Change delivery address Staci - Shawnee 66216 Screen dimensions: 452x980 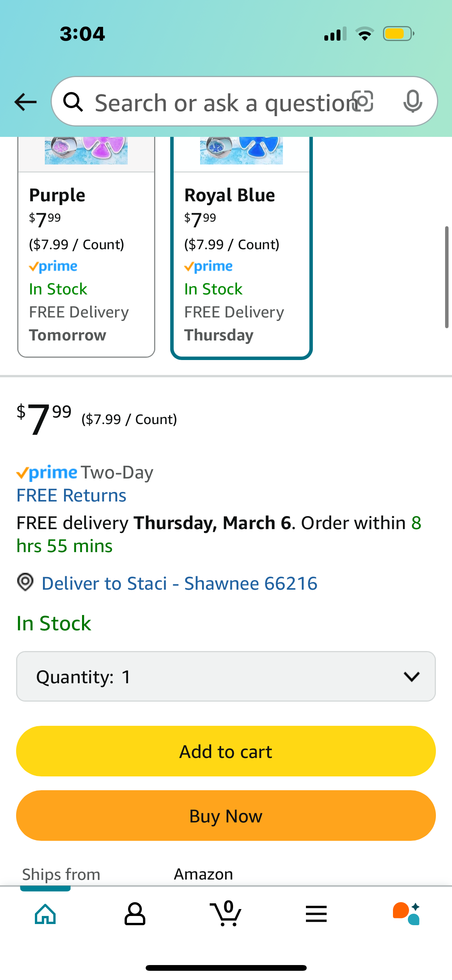[179, 583]
